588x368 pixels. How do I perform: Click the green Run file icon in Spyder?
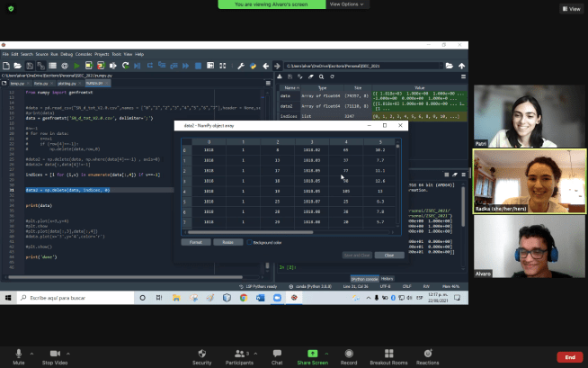pos(77,66)
